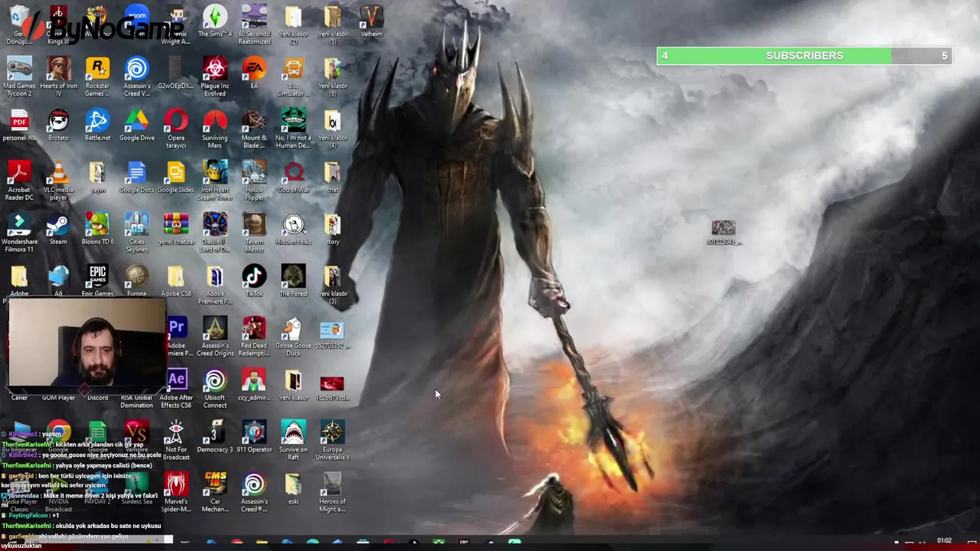Open Google Drive desktop icon
This screenshot has height=551, width=980.
[136, 126]
